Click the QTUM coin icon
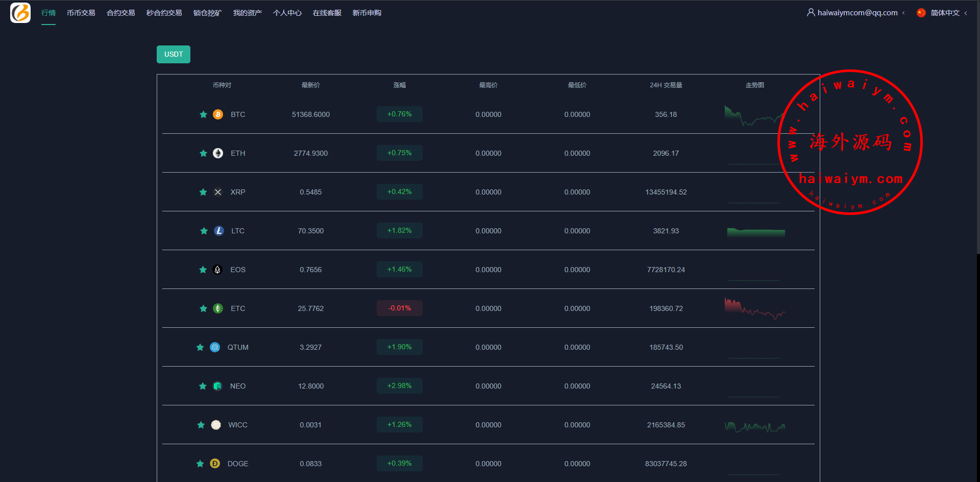Image resolution: width=980 pixels, height=482 pixels. coord(215,347)
